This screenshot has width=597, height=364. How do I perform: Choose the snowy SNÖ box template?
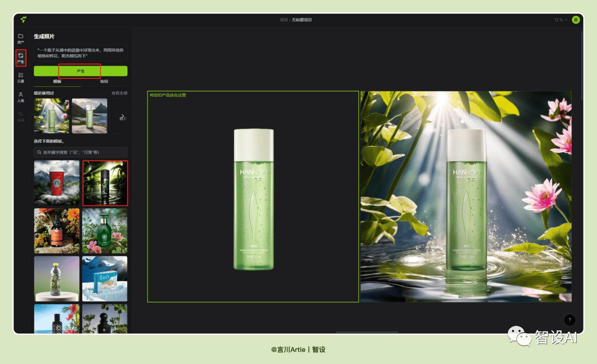pyautogui.click(x=105, y=278)
